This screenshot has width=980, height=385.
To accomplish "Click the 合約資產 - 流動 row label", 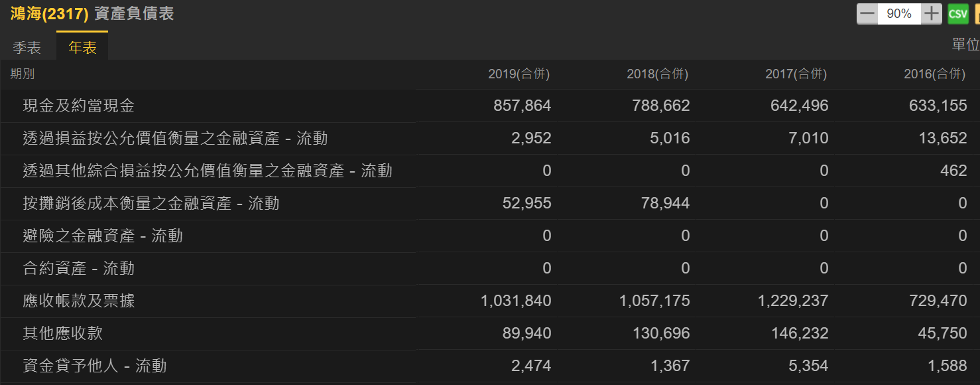I will click(x=78, y=268).
